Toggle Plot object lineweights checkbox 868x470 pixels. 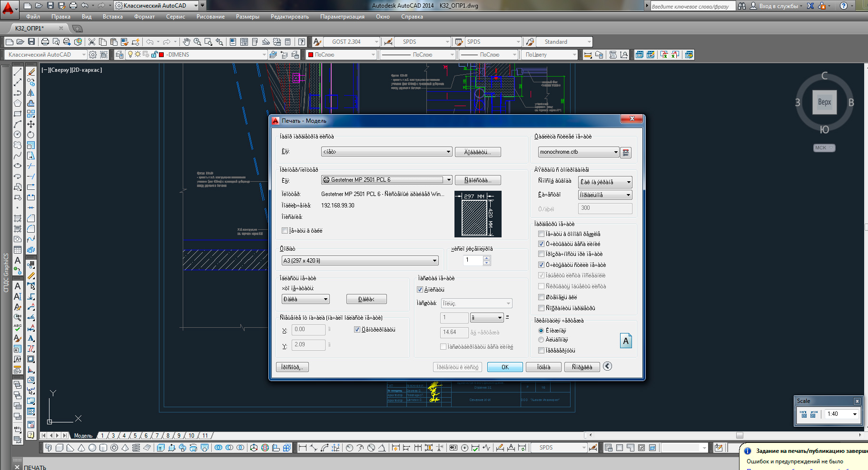point(541,244)
